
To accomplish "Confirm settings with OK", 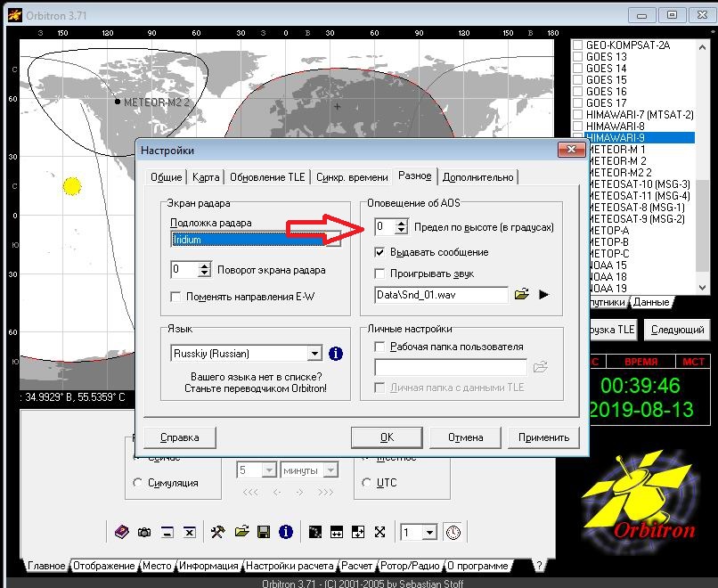I will [x=387, y=437].
